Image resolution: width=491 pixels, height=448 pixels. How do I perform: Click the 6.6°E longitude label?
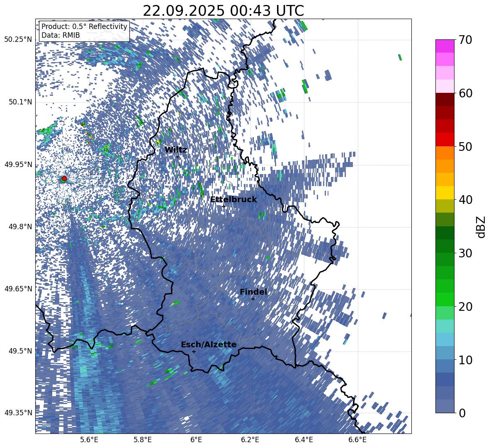[x=357, y=440]
